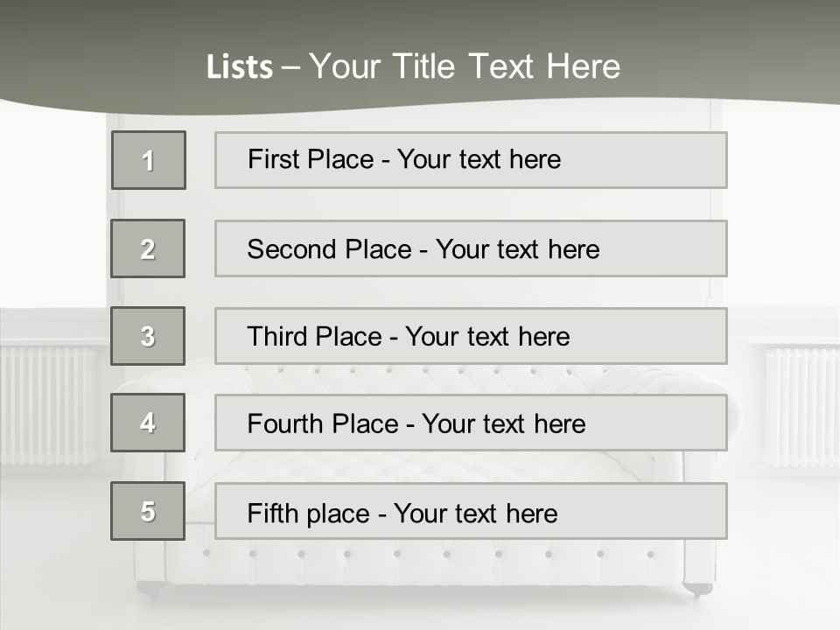Image resolution: width=840 pixels, height=630 pixels.
Task: Click the white floor beneath the sofa
Action: pos(420,611)
